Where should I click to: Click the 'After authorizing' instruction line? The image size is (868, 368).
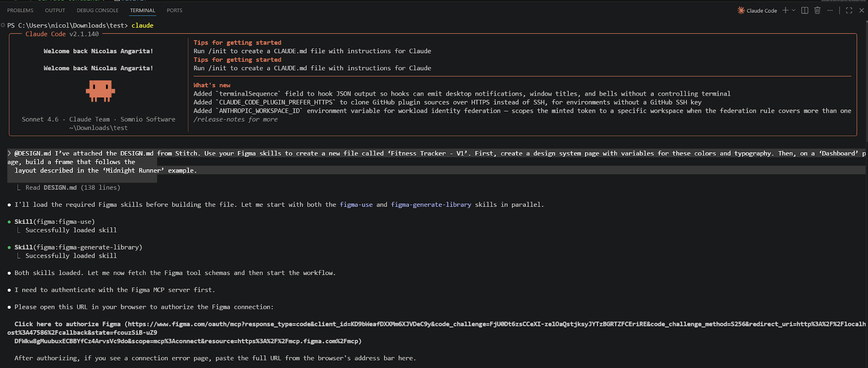point(215,358)
